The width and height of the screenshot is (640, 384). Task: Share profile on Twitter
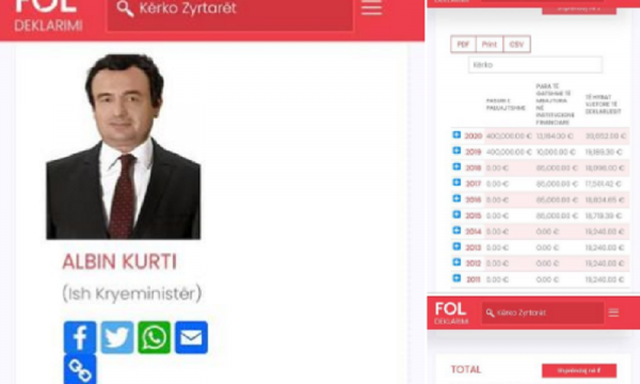(117, 337)
